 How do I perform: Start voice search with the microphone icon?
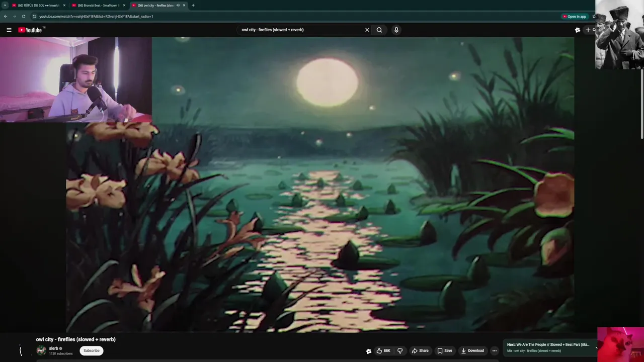tap(396, 30)
